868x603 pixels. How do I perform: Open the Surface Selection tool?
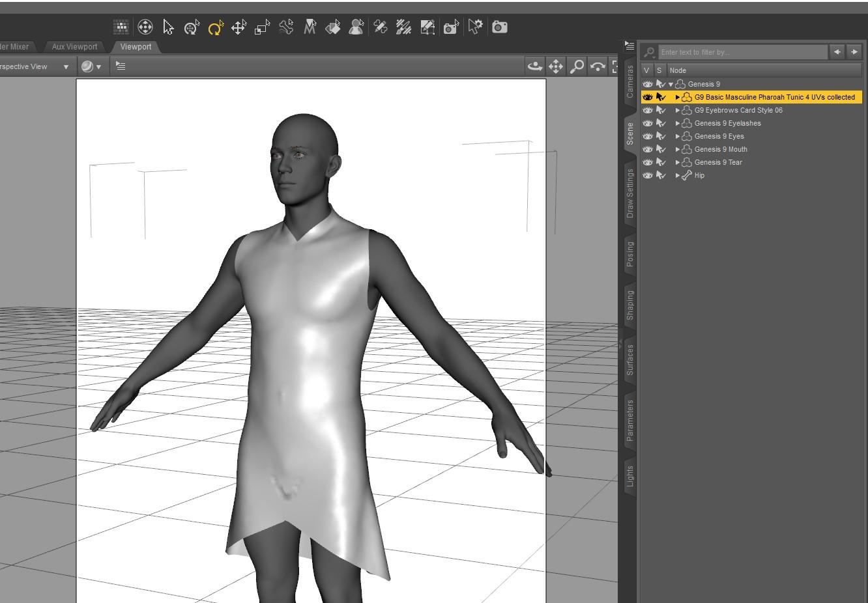tap(333, 27)
